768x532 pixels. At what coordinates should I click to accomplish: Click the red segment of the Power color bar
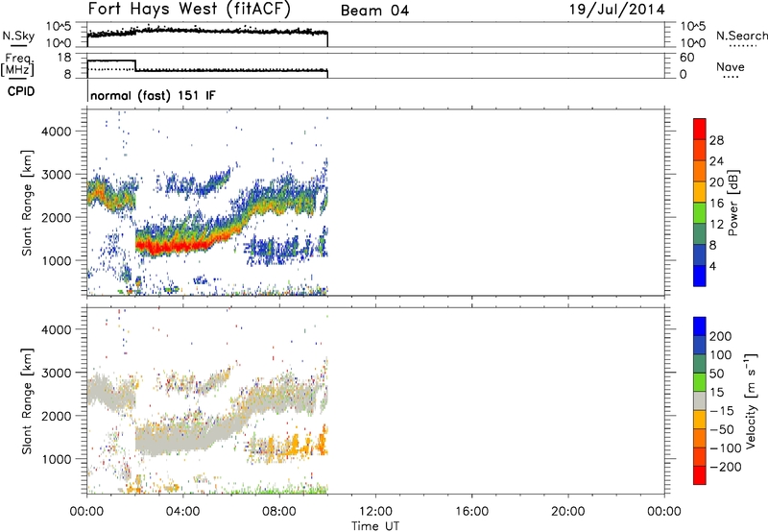click(x=700, y=129)
